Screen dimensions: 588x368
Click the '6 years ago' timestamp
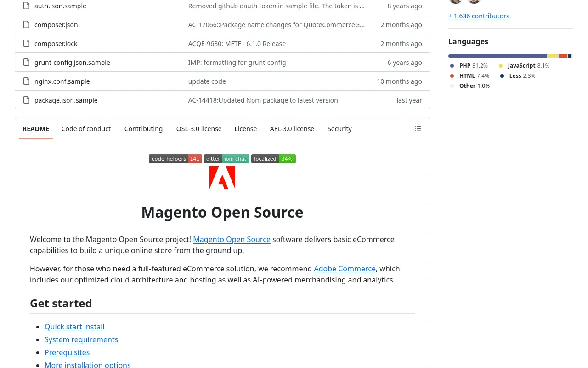tap(405, 63)
